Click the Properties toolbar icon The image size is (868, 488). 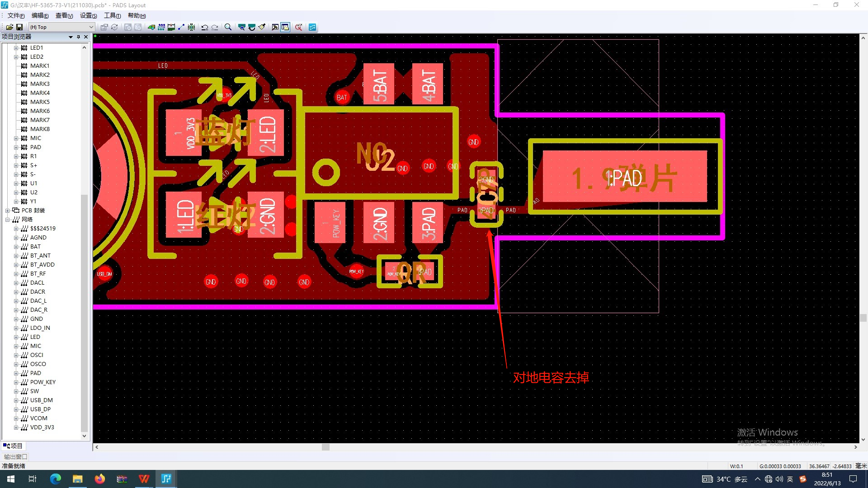pyautogui.click(x=104, y=27)
